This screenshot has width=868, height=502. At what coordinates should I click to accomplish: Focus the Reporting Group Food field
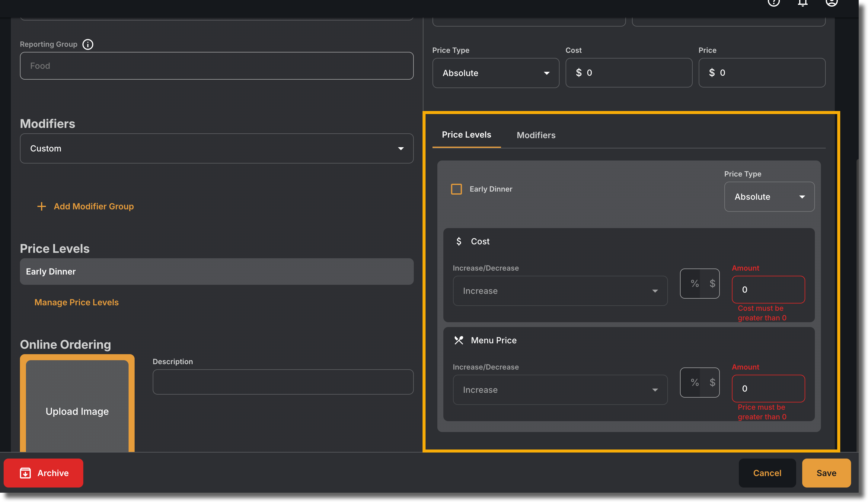(x=217, y=66)
